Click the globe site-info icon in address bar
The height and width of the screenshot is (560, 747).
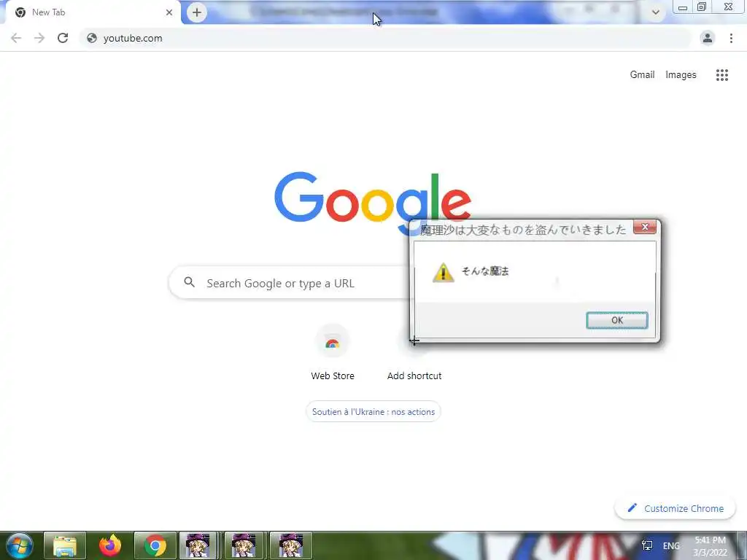click(91, 38)
